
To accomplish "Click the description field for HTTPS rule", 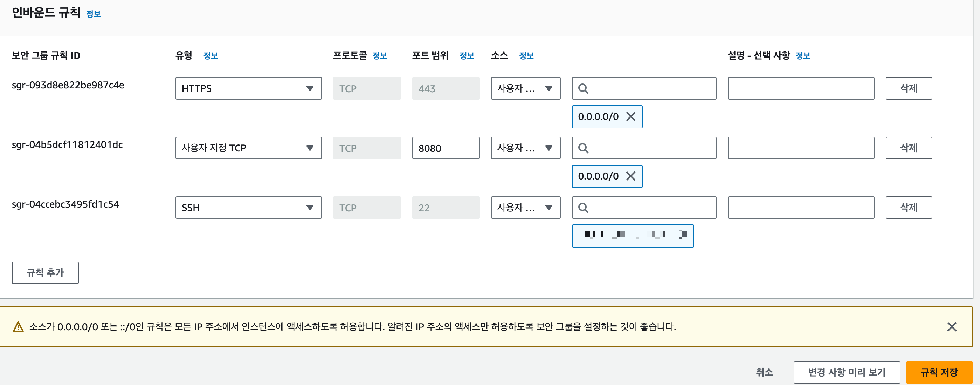I will point(800,88).
